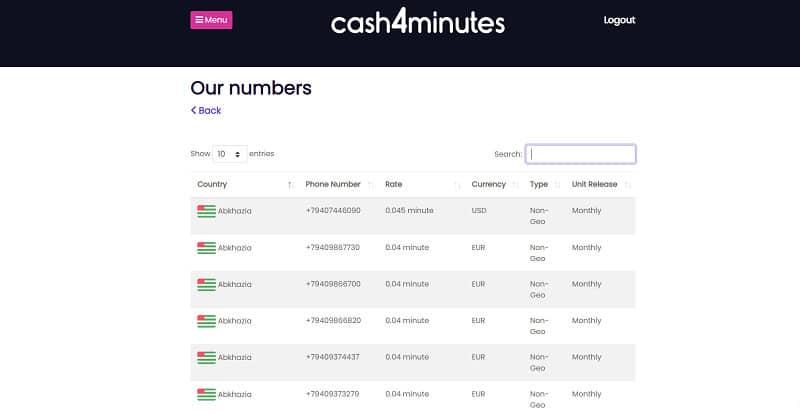This screenshot has height=414, width=800.
Task: Sort the table by Country column
Action: coord(213,184)
